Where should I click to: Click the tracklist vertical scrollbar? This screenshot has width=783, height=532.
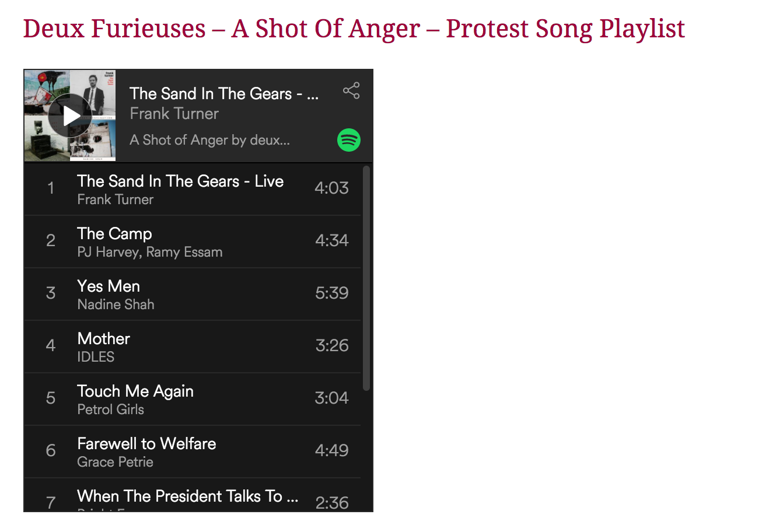coord(366,278)
